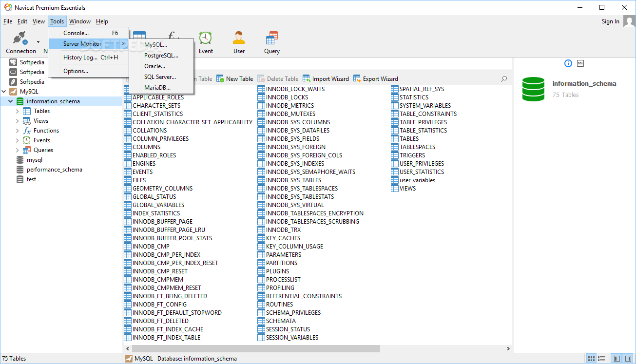Image resolution: width=636 pixels, height=364 pixels.
Task: Click the New Table button
Action: pos(235,78)
